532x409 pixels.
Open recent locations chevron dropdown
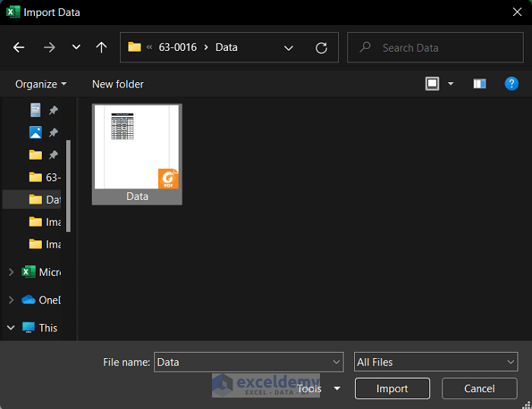(x=76, y=47)
